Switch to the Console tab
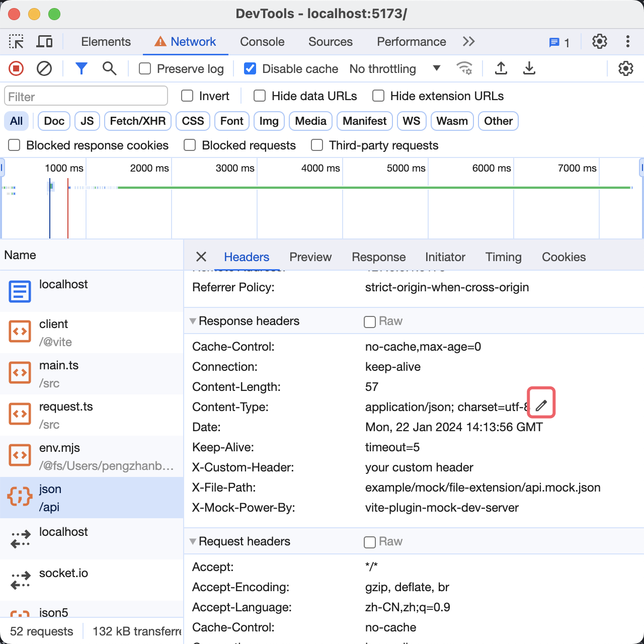The width and height of the screenshot is (644, 644). tap(262, 42)
